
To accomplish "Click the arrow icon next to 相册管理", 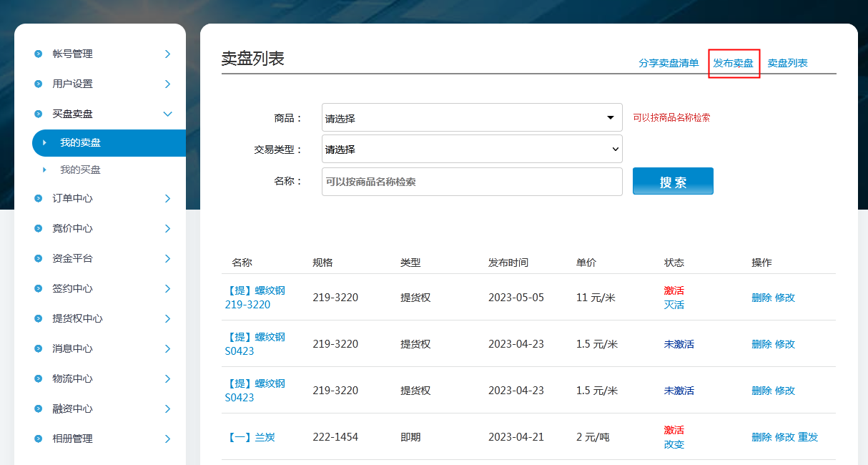I will 167,439.
